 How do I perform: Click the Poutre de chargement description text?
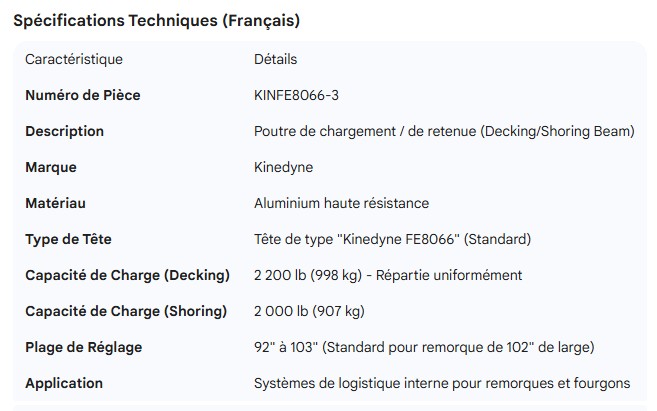tap(444, 131)
